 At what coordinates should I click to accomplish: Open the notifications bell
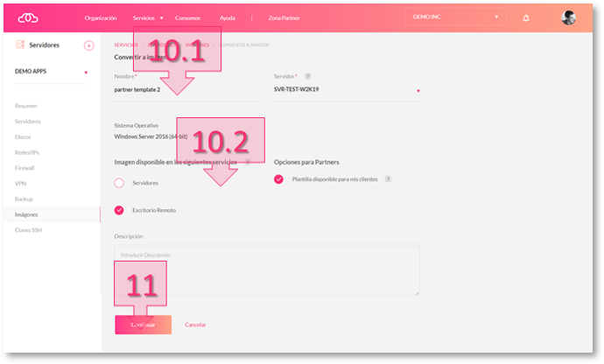526,17
